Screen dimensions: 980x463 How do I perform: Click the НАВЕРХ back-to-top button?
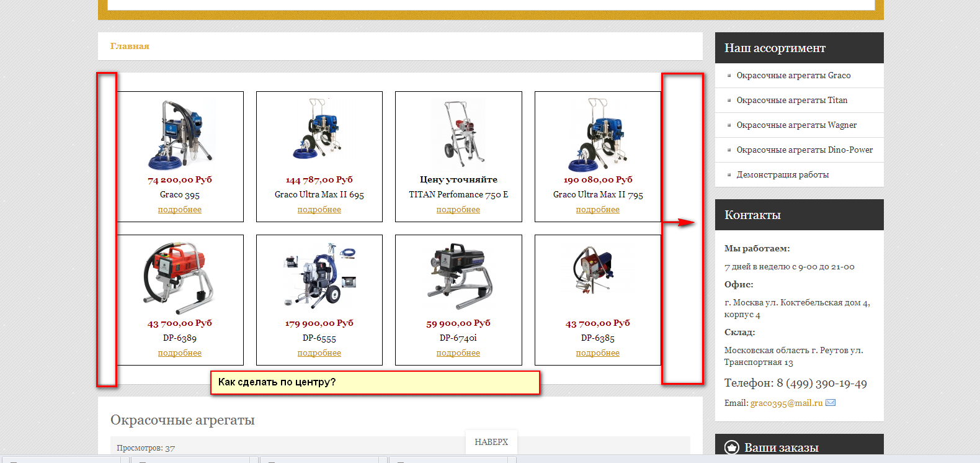click(x=491, y=442)
